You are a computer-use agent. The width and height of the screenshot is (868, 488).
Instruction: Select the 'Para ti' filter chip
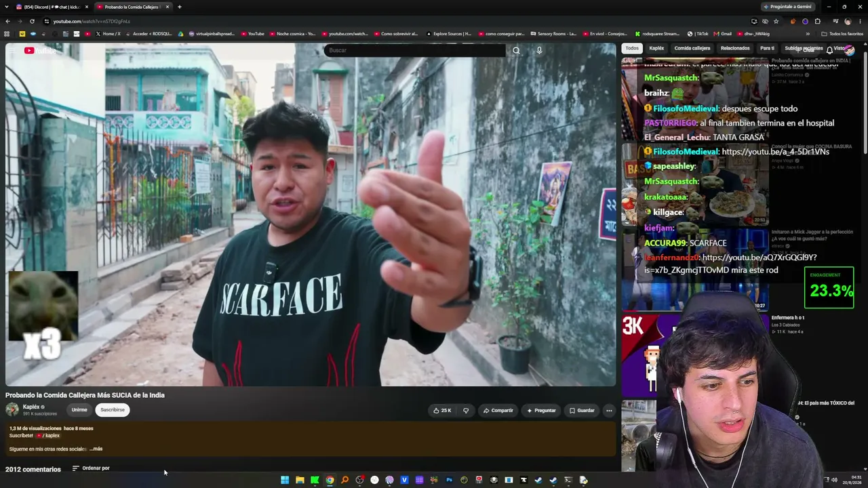pos(767,48)
